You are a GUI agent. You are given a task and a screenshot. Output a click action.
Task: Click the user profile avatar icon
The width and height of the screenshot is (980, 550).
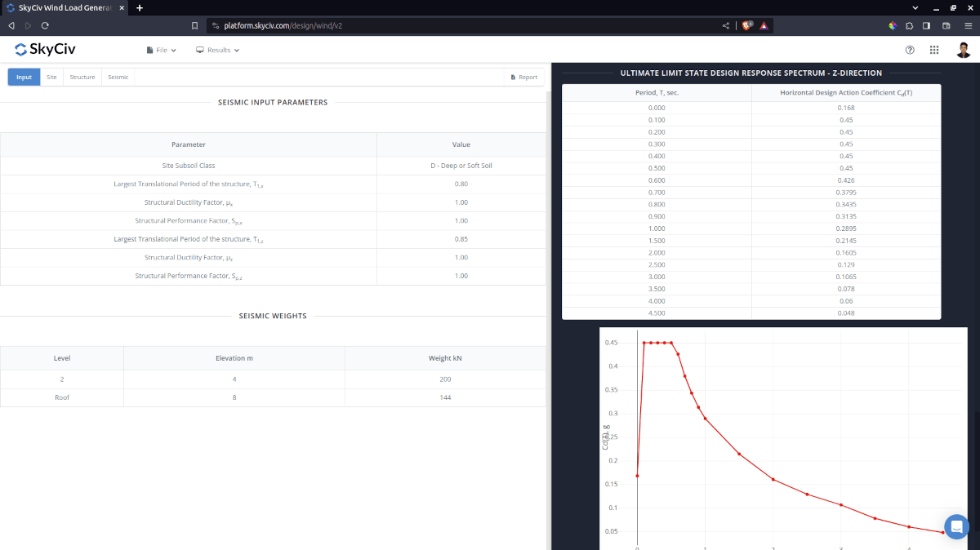pos(964,50)
